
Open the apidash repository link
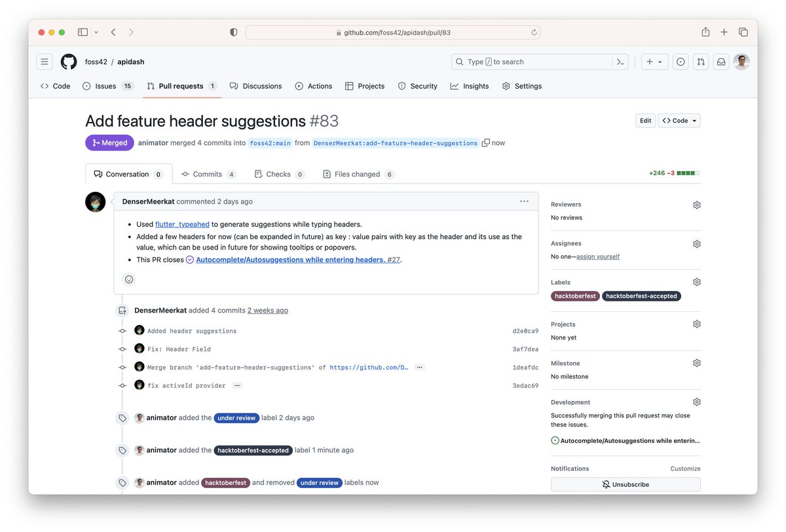click(x=131, y=62)
